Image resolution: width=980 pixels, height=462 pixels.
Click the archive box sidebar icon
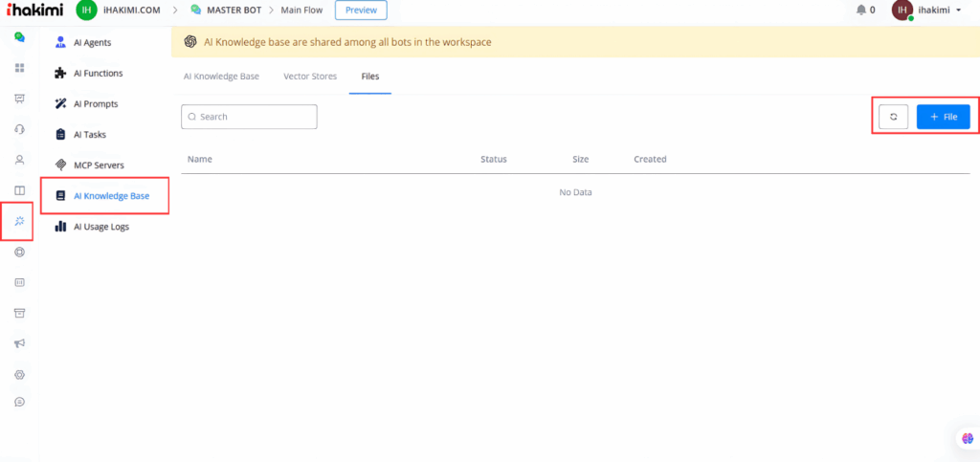point(19,313)
